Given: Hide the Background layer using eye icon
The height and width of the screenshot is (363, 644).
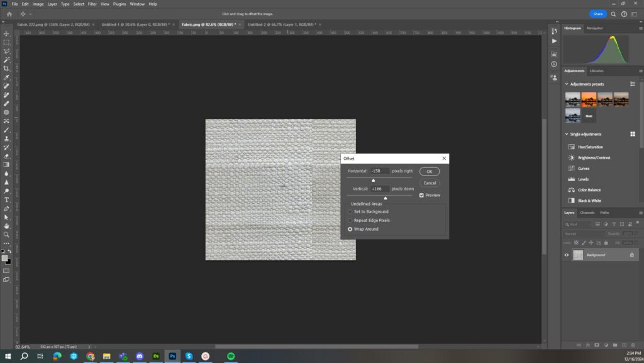Looking at the screenshot, I should [567, 255].
